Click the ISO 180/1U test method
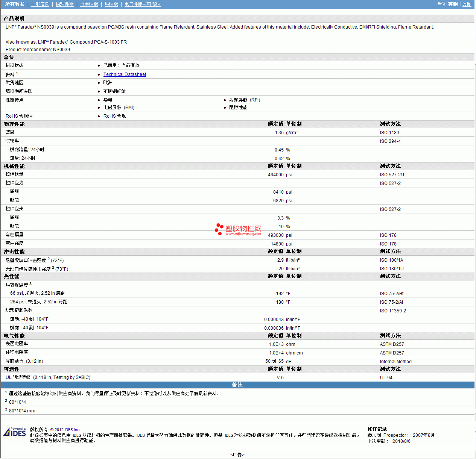 (x=392, y=269)
